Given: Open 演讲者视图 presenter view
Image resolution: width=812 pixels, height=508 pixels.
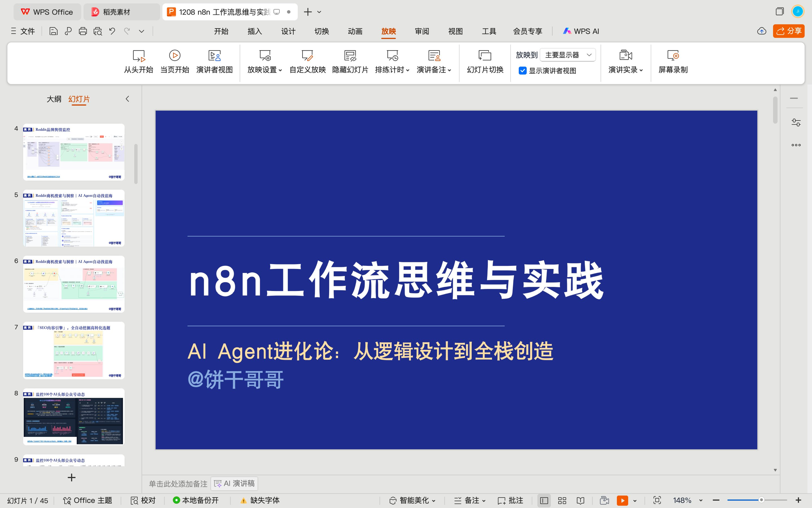Looking at the screenshot, I should tap(214, 56).
